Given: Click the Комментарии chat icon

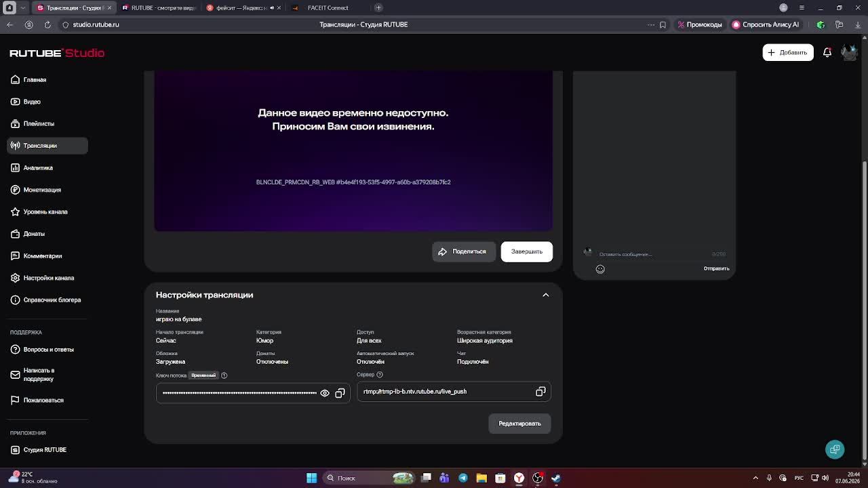Looking at the screenshot, I should [15, 256].
